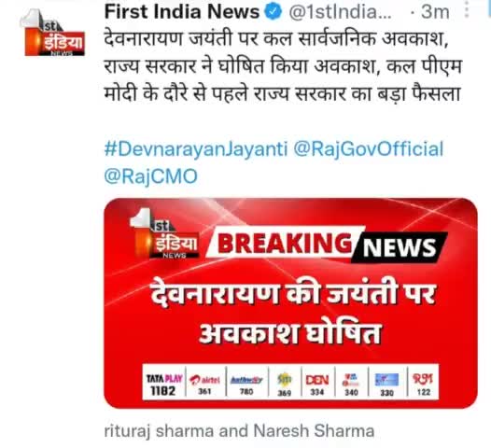The height and width of the screenshot is (448, 491).
Task: Click the blue verified badge
Action: coord(274,12)
